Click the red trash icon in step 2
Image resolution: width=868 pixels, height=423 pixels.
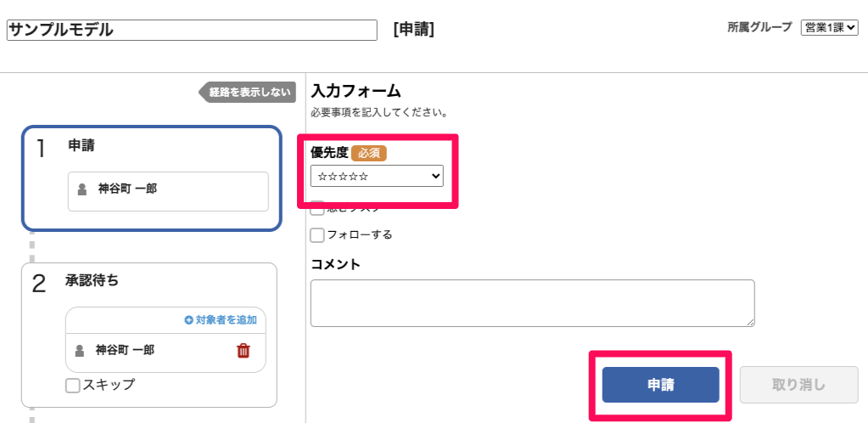pos(243,350)
